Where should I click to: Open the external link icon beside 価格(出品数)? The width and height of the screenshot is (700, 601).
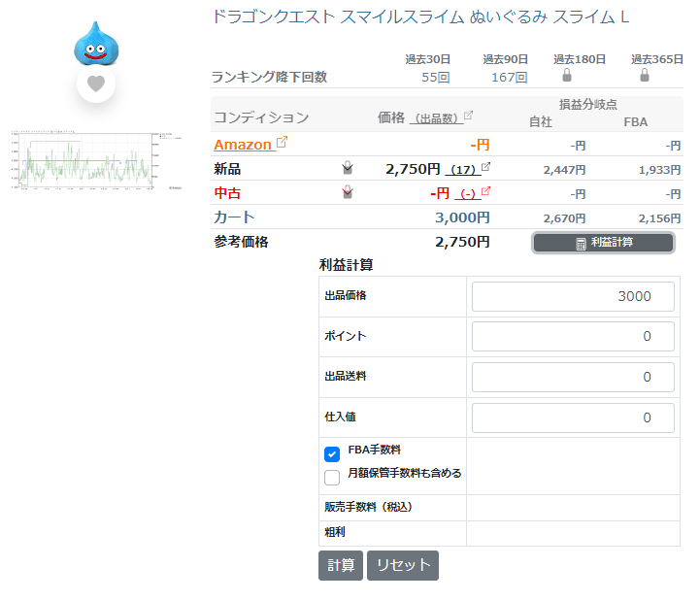[x=468, y=116]
